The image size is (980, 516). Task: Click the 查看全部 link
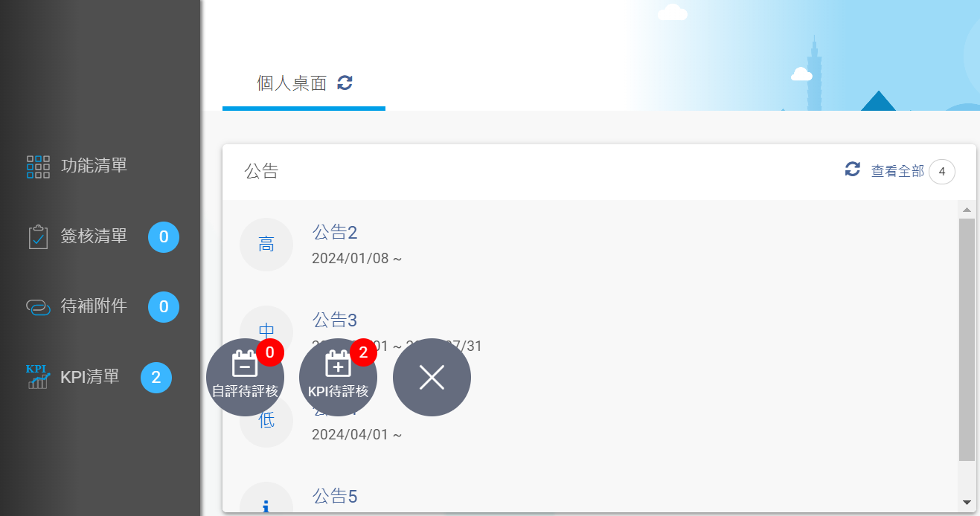pos(897,172)
